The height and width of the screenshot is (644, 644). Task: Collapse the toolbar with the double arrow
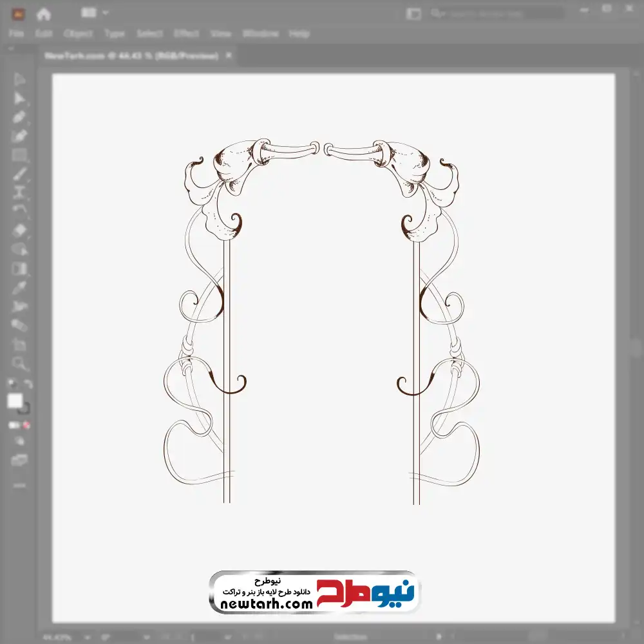tap(11, 49)
